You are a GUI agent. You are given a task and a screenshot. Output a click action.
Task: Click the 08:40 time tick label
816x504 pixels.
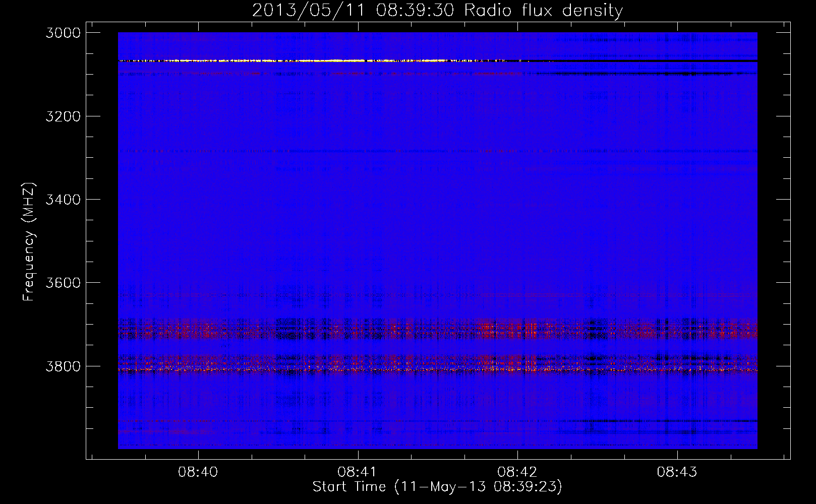pos(198,472)
